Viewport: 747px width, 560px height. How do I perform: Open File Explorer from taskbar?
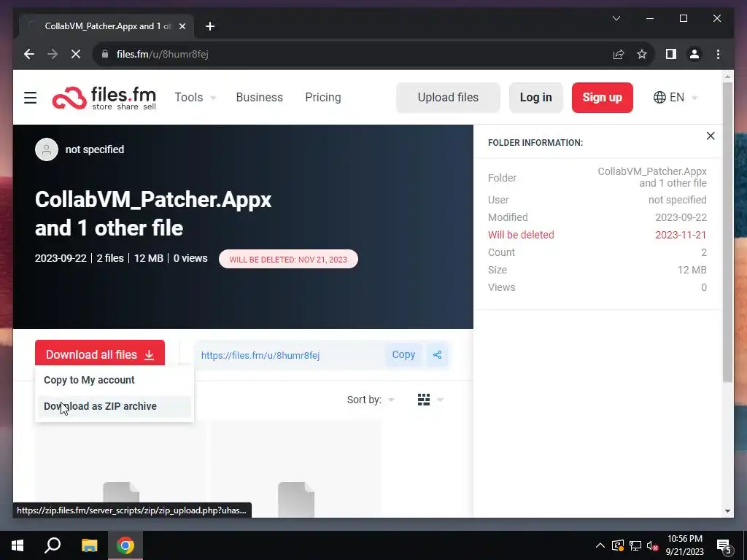pyautogui.click(x=89, y=545)
